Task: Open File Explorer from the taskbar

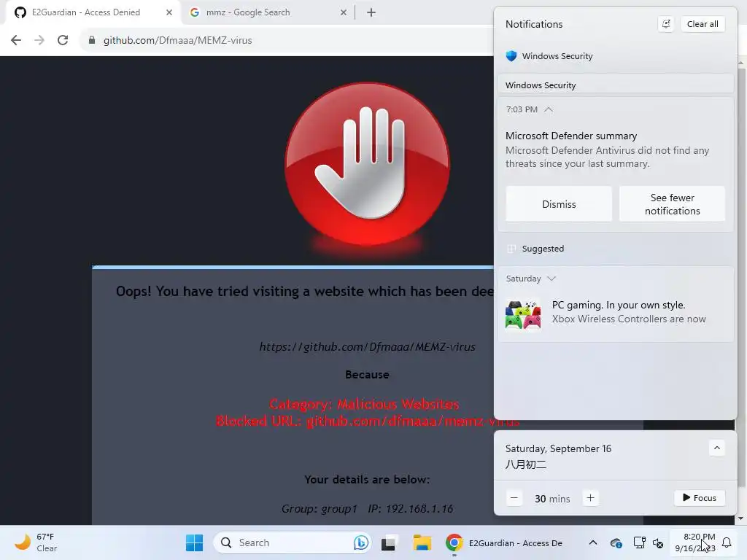Action: point(422,542)
